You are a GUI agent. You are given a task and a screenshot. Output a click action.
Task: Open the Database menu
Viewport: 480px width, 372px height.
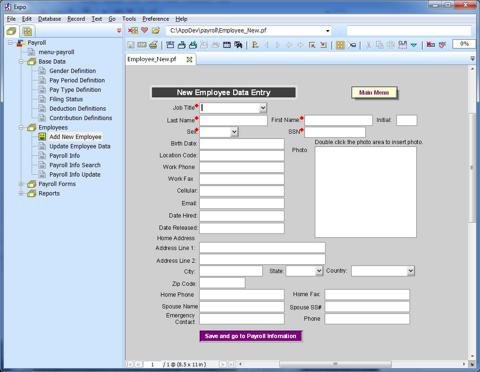pyautogui.click(x=49, y=19)
